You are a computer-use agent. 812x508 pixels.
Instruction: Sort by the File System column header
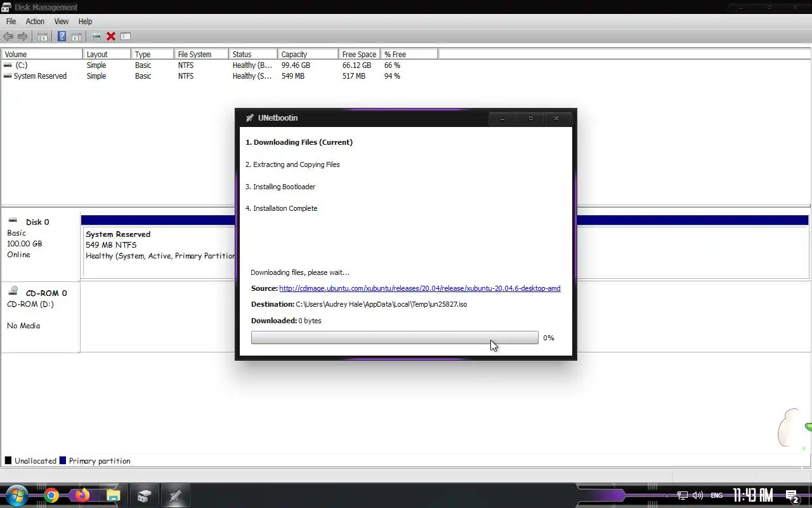point(201,55)
